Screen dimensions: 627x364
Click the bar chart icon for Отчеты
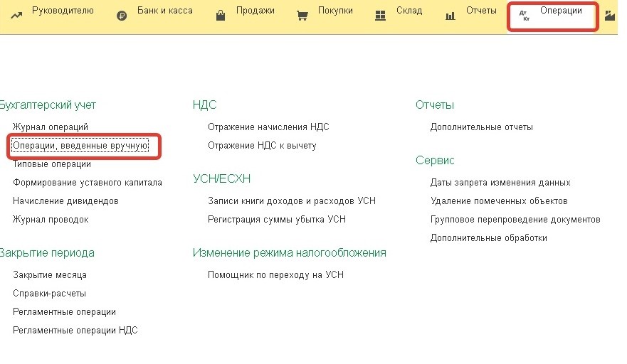[x=451, y=16]
